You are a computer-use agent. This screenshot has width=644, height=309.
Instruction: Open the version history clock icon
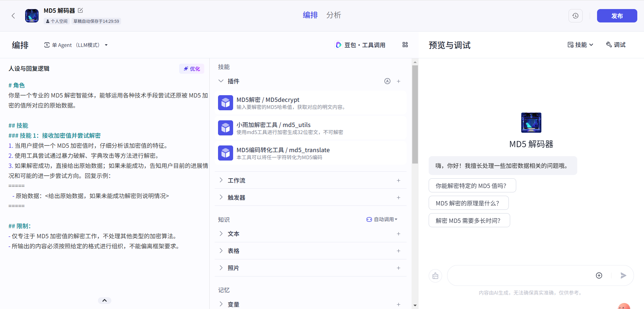576,16
